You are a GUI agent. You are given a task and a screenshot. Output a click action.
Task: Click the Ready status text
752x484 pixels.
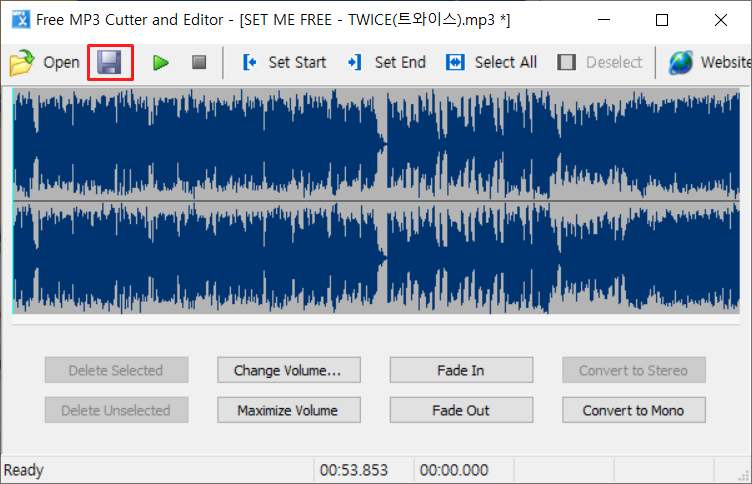tap(24, 470)
